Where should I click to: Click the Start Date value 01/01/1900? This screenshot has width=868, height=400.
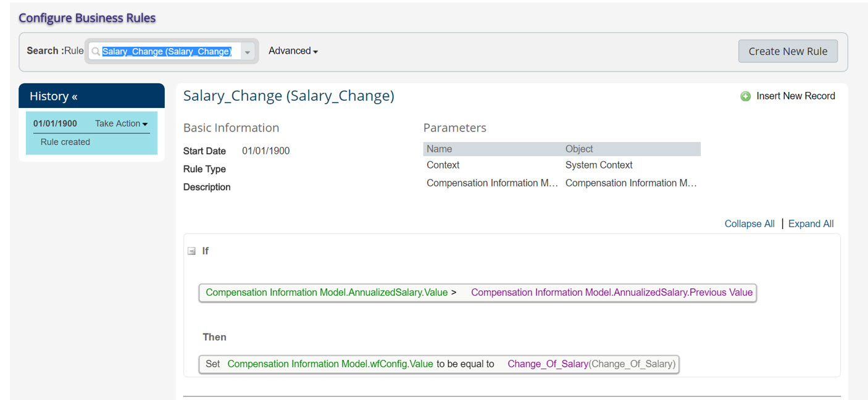tap(265, 151)
